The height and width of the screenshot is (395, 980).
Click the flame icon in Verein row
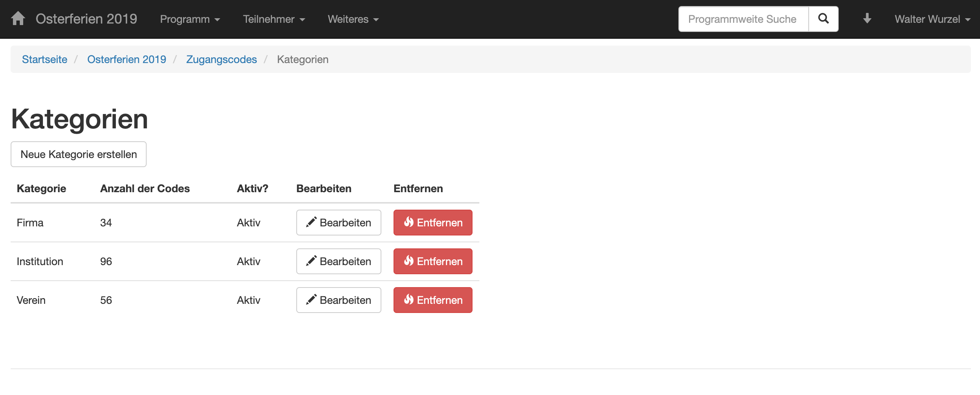coord(409,300)
